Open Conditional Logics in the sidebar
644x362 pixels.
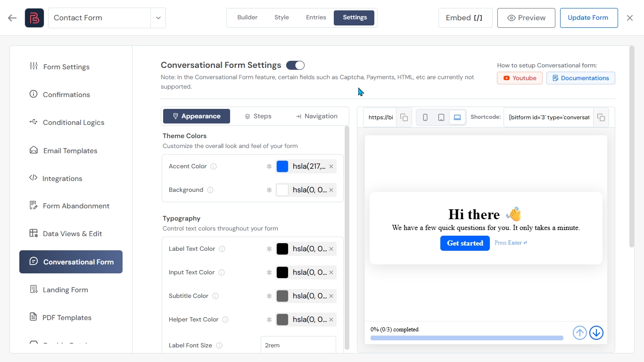click(x=71, y=123)
